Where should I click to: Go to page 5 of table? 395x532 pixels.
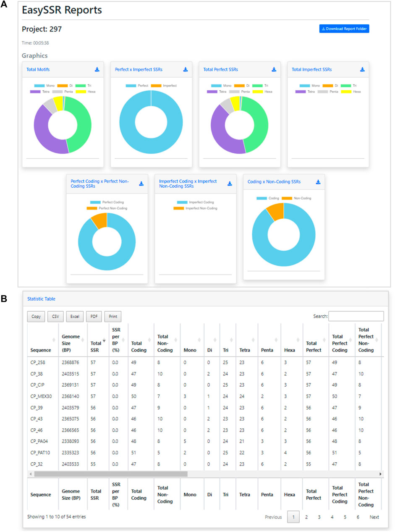(x=345, y=517)
